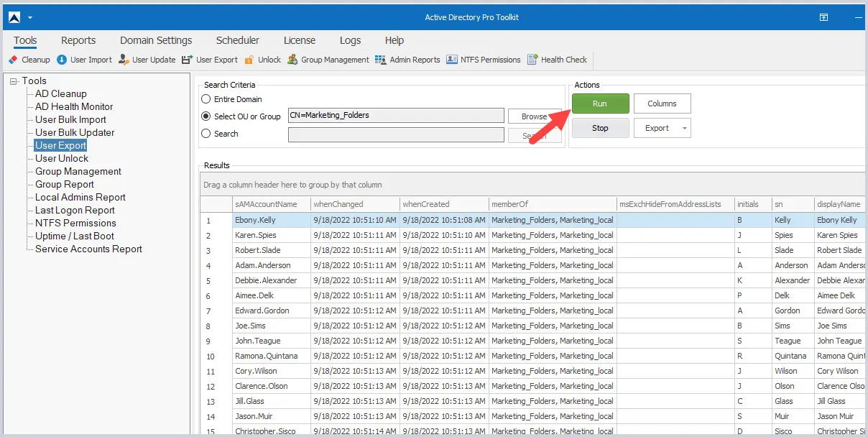Select User Unlock in the tree
868x437 pixels.
pyautogui.click(x=62, y=159)
